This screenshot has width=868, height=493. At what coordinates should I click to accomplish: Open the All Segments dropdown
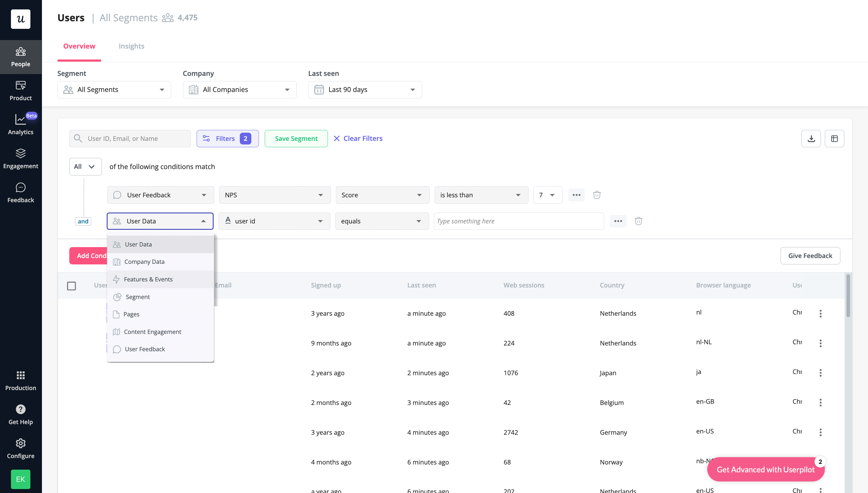114,89
